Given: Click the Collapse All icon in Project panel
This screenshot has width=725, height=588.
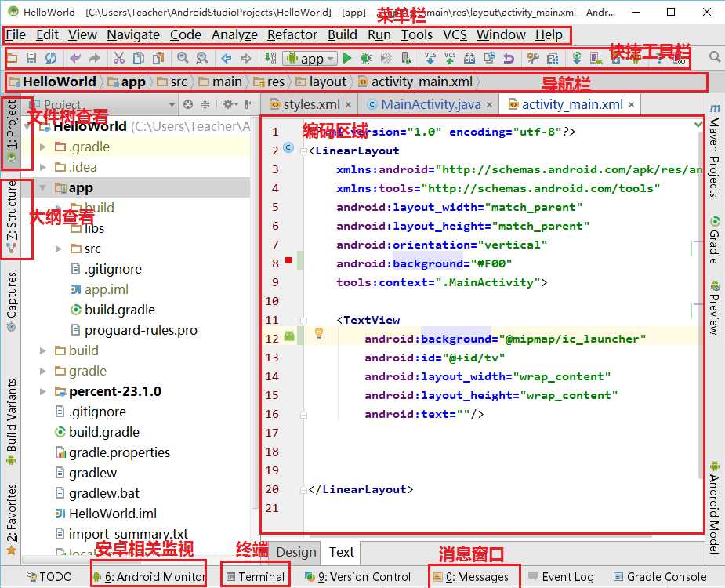Looking at the screenshot, I should coord(205,104).
